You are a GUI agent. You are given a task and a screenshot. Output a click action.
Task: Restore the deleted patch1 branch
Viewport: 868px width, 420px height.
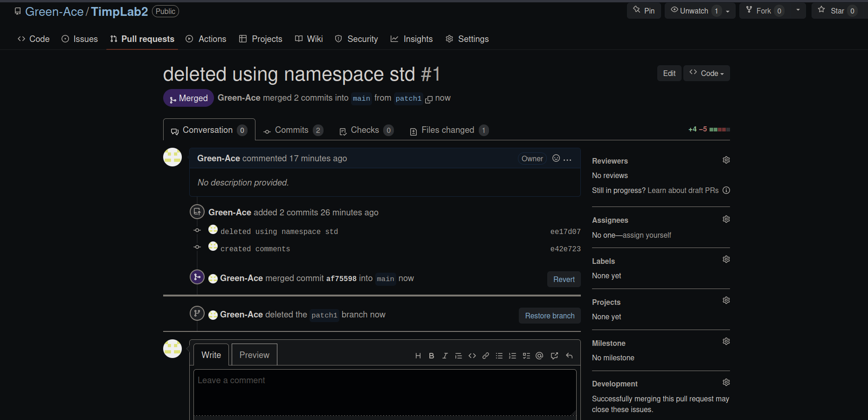[x=549, y=316]
